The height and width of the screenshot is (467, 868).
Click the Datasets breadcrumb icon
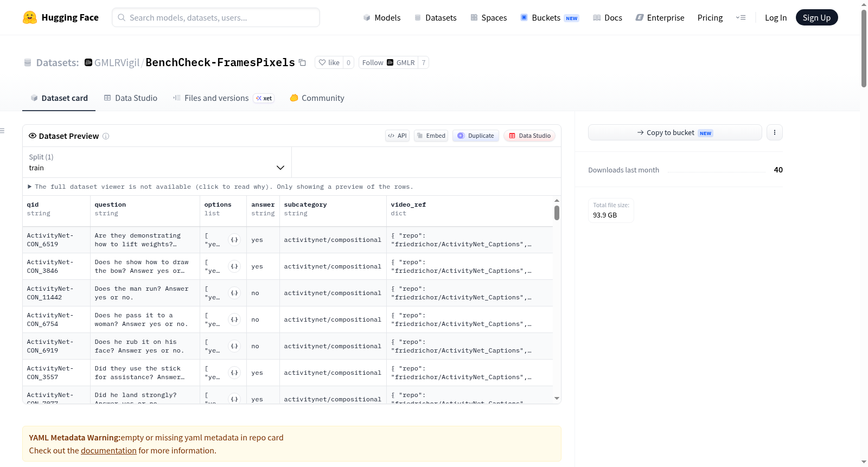(28, 63)
